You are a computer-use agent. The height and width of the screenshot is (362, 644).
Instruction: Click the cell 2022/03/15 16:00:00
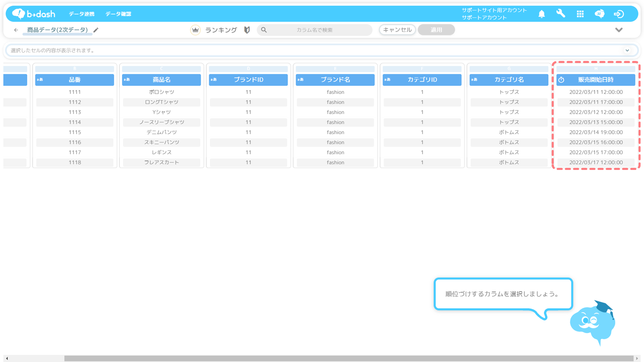tap(596, 142)
